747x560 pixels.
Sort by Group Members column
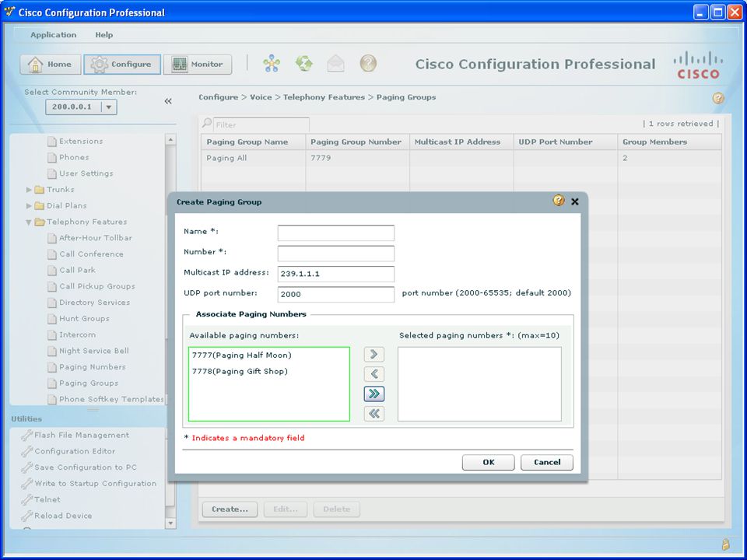[x=669, y=142]
